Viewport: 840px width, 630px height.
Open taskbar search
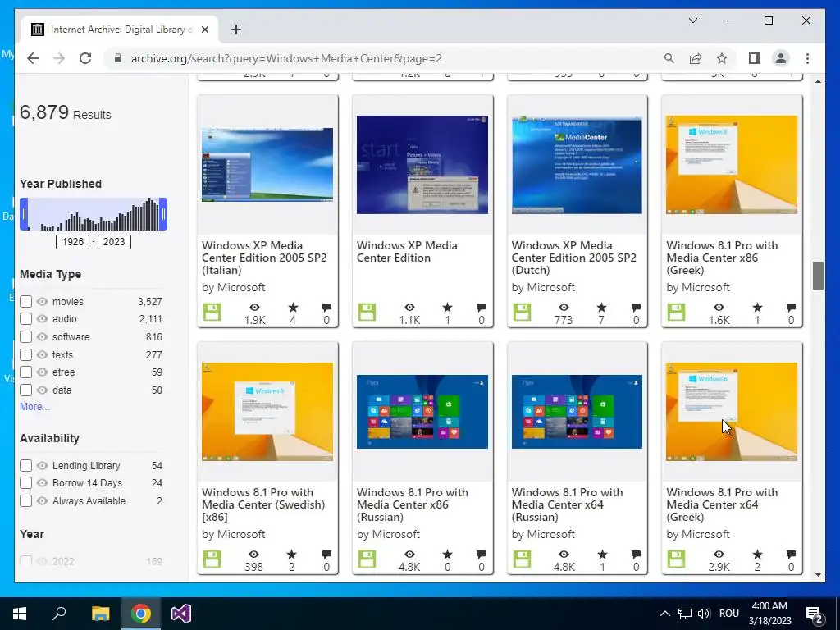(x=59, y=614)
